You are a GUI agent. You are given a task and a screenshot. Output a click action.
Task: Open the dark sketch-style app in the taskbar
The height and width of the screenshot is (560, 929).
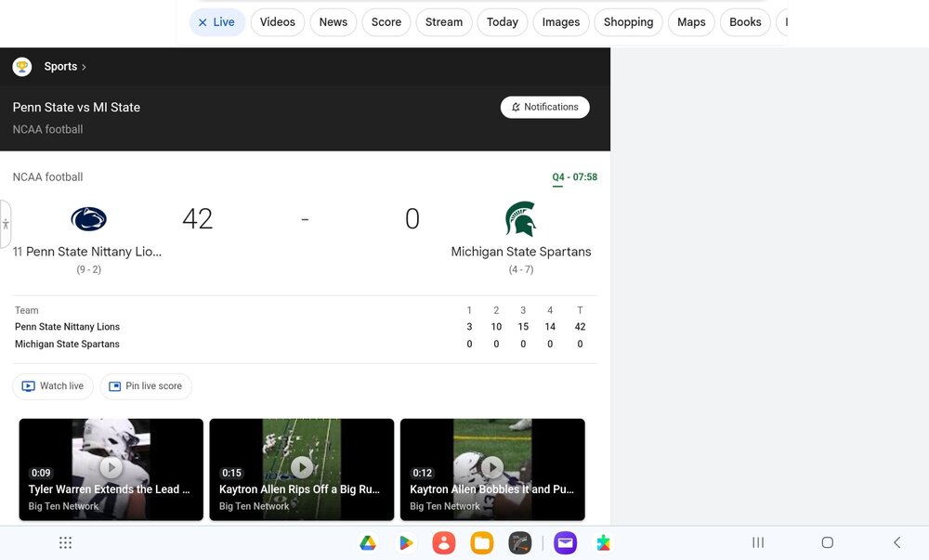coord(519,543)
